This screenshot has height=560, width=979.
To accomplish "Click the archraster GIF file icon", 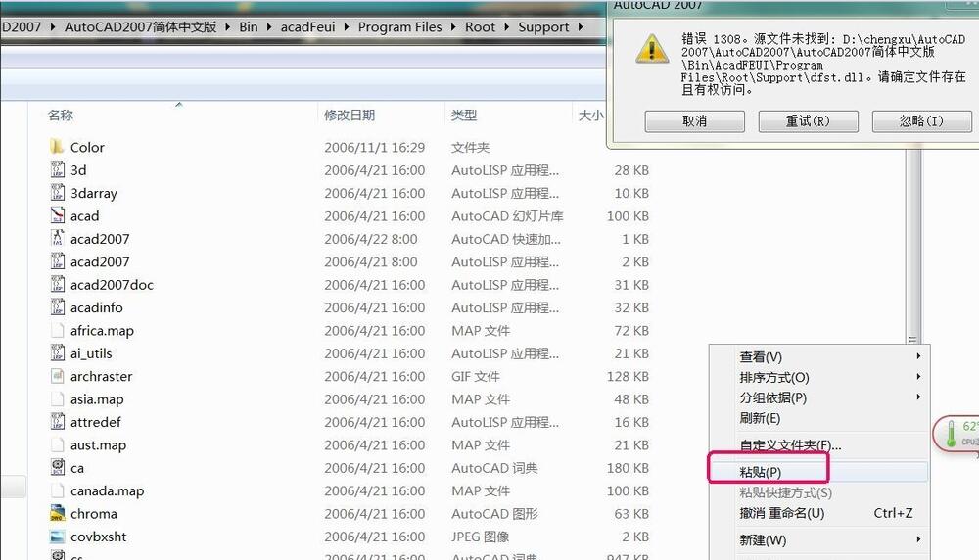I will pos(58,376).
